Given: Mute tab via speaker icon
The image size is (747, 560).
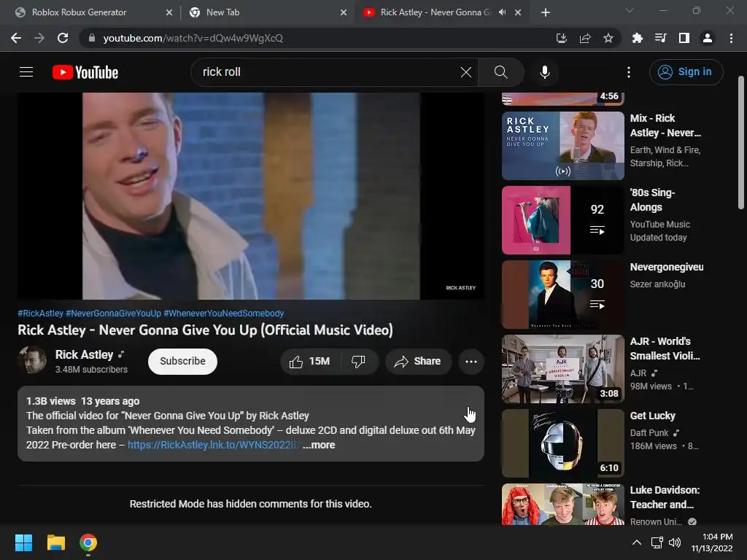Looking at the screenshot, I should 502,12.
